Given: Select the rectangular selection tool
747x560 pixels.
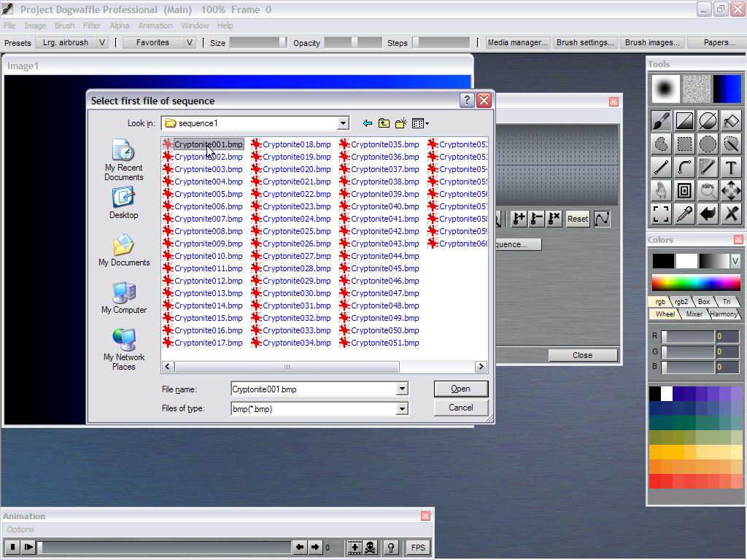Looking at the screenshot, I should tap(684, 144).
